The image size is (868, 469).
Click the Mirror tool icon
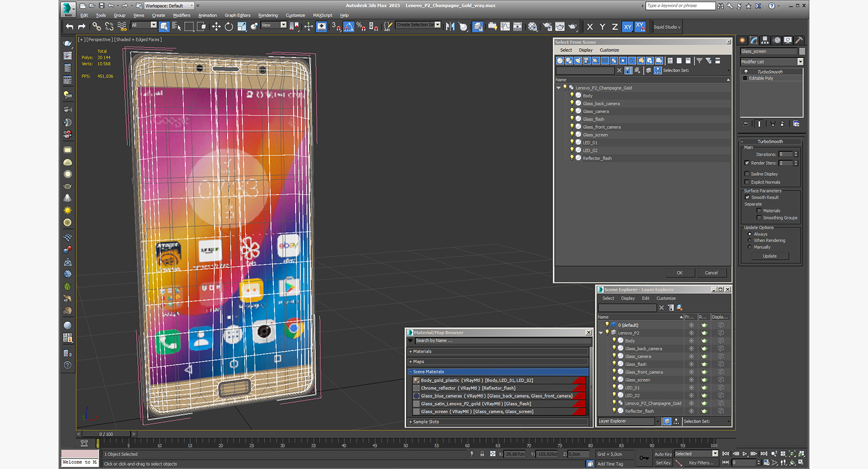coord(450,26)
